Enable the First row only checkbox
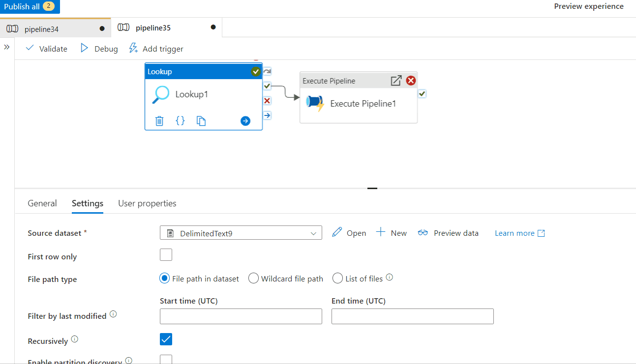The height and width of the screenshot is (364, 636). click(166, 254)
